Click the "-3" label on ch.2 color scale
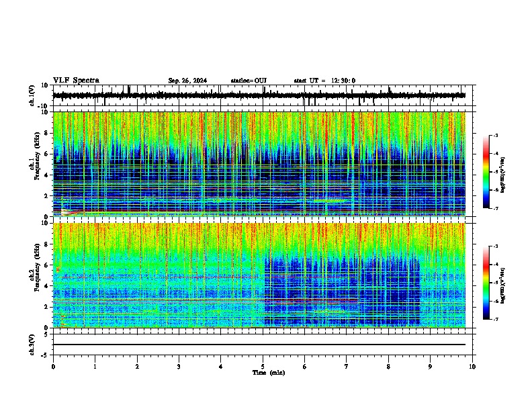The width and height of the screenshot is (532, 411). (495, 246)
